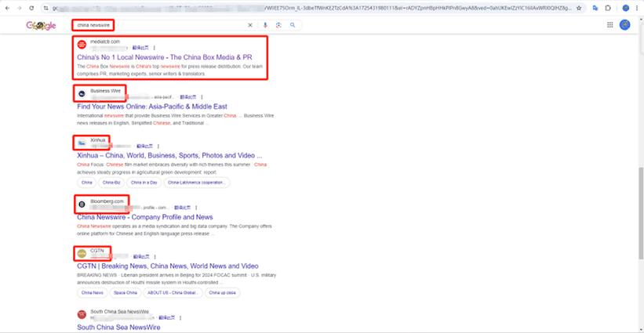The width and height of the screenshot is (644, 333).
Task: Open more options for the Bloomberg.com result
Action: (196, 208)
